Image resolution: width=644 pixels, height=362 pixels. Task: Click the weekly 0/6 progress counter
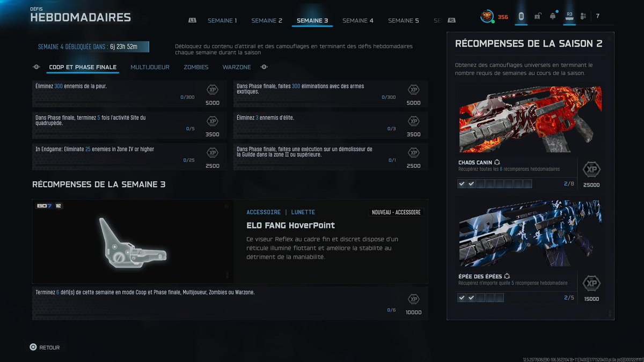coord(391,310)
